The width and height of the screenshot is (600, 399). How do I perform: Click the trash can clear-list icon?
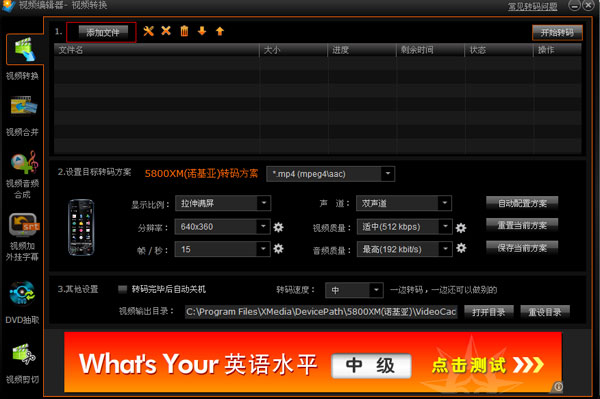pyautogui.click(x=184, y=31)
